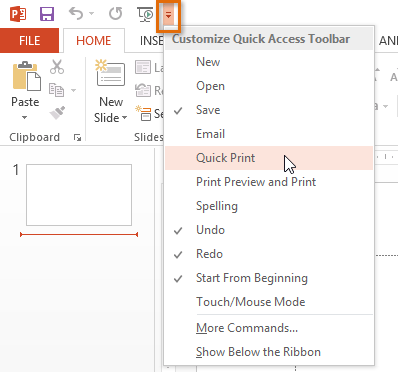The height and width of the screenshot is (372, 398).
Task: Undo the last action with the arrow icon
Action: pos(76,14)
